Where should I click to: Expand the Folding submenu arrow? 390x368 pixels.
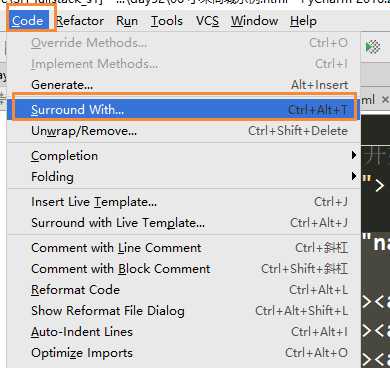click(354, 176)
